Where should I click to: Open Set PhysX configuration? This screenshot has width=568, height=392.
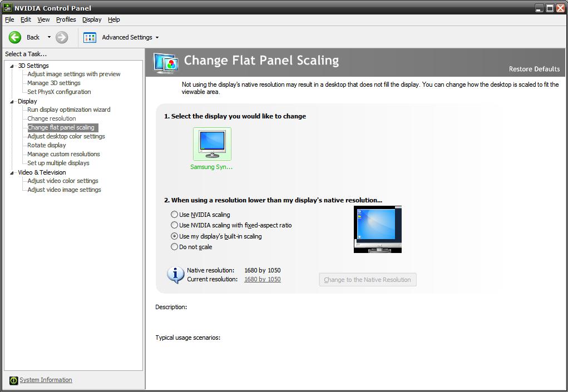59,92
